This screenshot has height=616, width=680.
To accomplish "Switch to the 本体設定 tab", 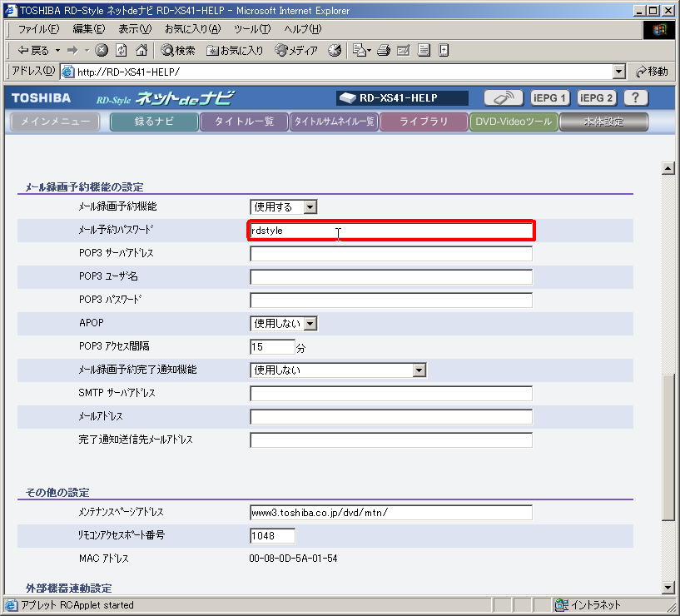I will click(x=603, y=122).
